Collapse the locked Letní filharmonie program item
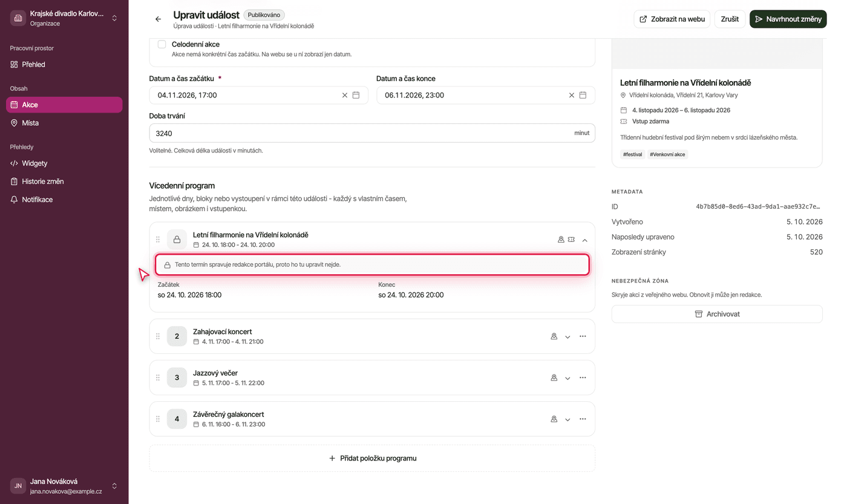The image size is (847, 504). tap(585, 240)
